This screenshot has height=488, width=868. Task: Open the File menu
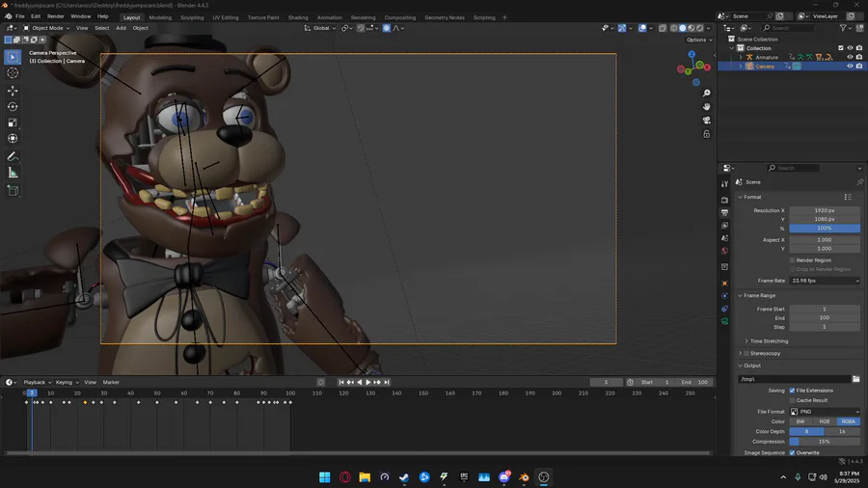tap(20, 16)
